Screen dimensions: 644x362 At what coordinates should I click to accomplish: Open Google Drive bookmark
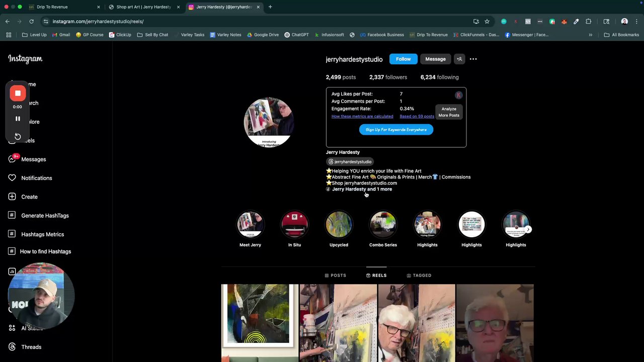click(263, 35)
